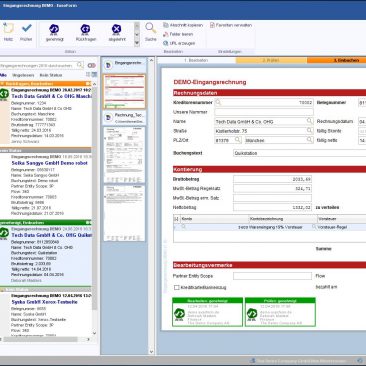Move to next stamp row in gallery

[137, 34]
